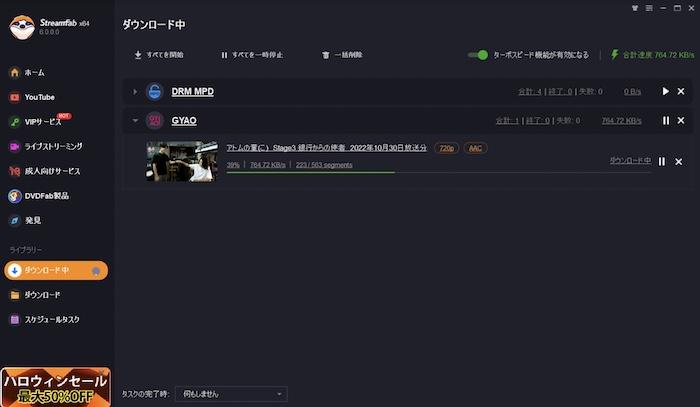Click the lightning bolt speed icon
This screenshot has width=700, height=407.
615,54
